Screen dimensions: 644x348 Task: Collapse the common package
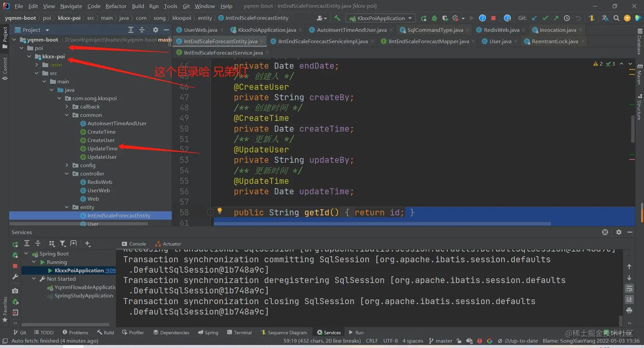pos(67,115)
